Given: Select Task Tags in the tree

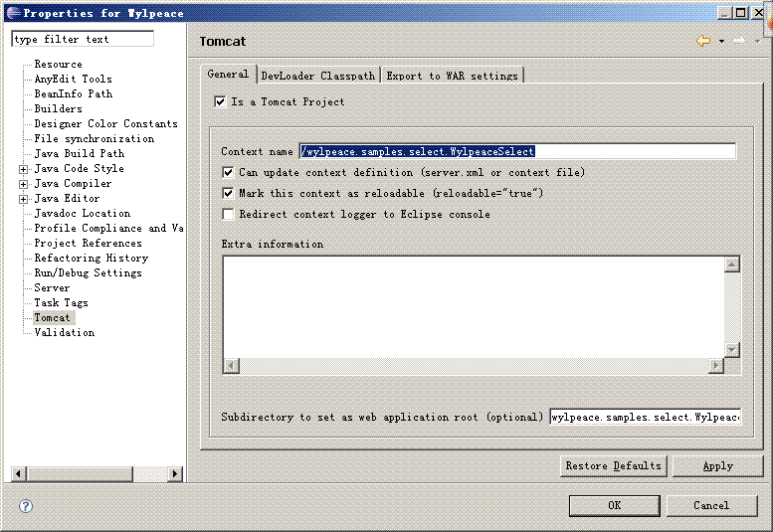Looking at the screenshot, I should click(x=61, y=303).
